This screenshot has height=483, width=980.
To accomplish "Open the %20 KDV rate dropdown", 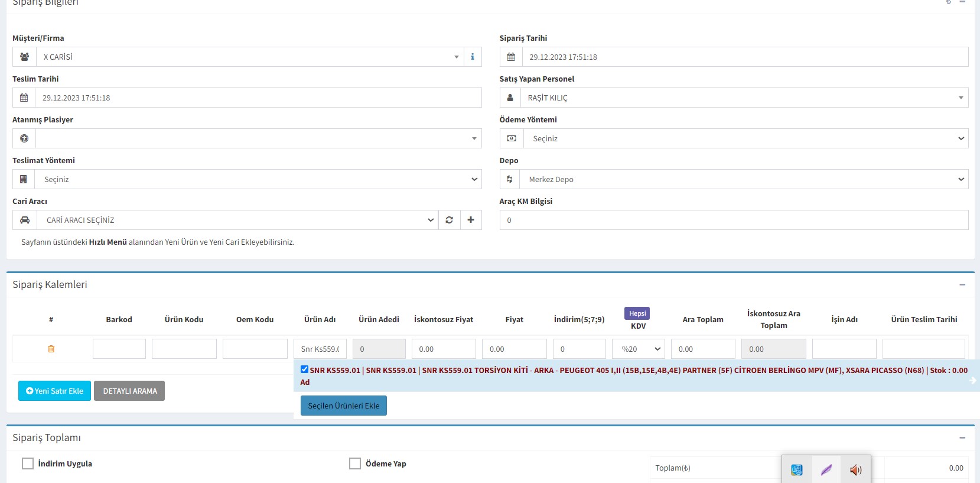I will [x=639, y=349].
